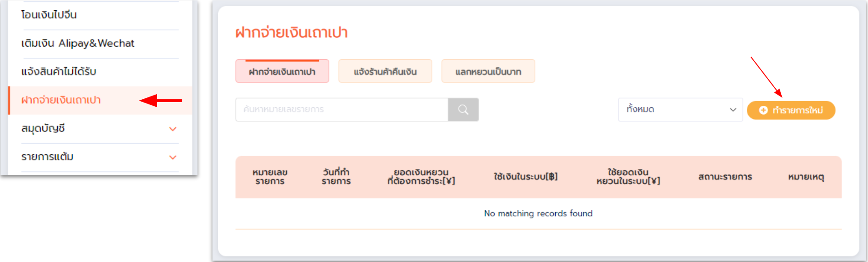
Task: Open โอนเงินไปจีน in the sidebar
Action: coord(49,15)
